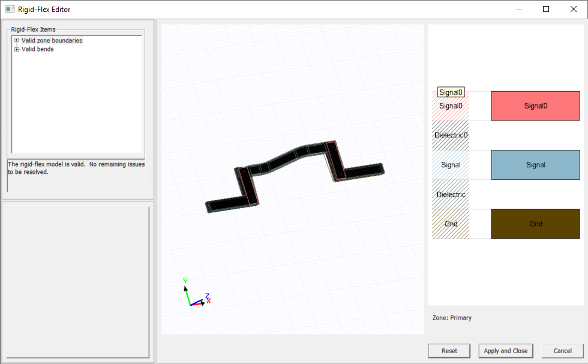Click the Reset button
The width and height of the screenshot is (588, 364).
coord(449,351)
